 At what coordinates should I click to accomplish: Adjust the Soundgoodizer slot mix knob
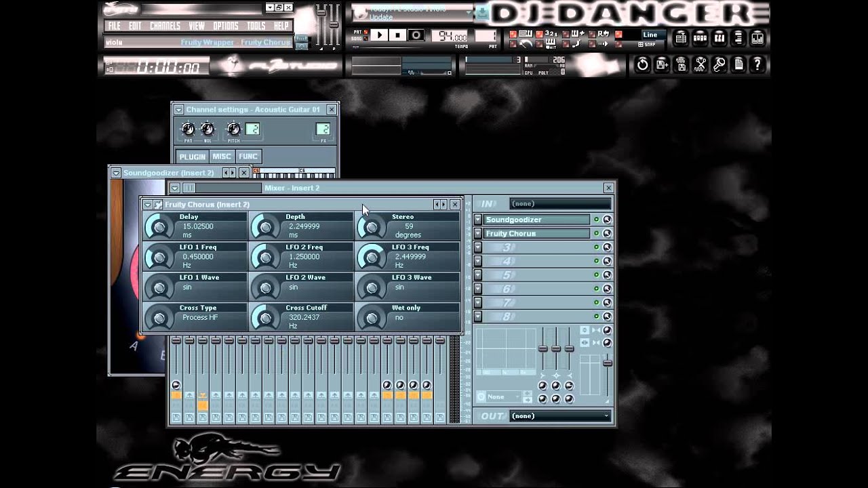(607, 220)
